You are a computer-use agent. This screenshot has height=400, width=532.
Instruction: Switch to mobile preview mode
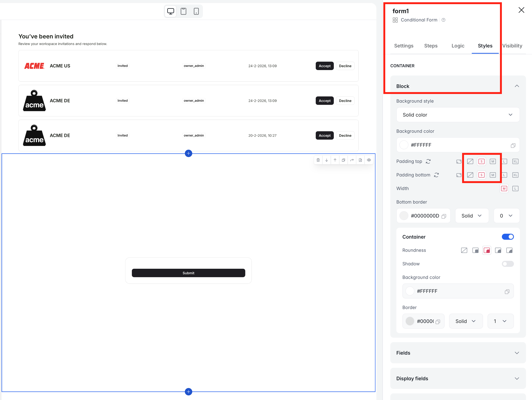(x=196, y=11)
